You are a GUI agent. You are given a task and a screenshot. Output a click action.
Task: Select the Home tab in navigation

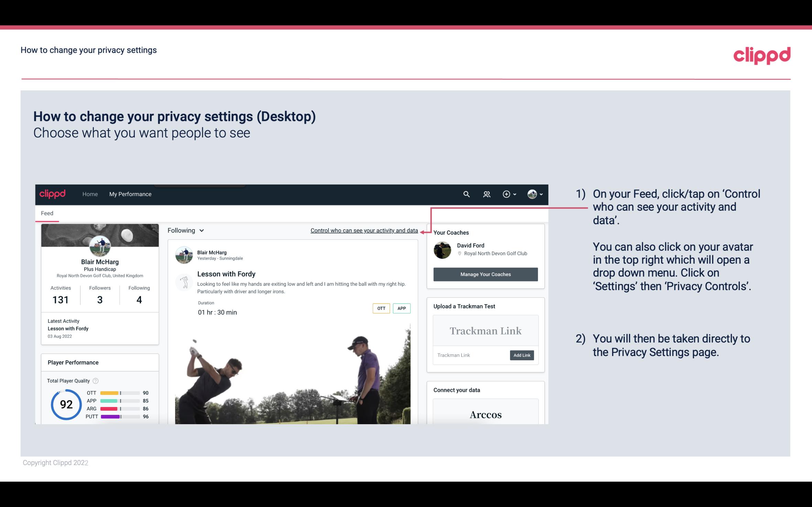point(89,194)
